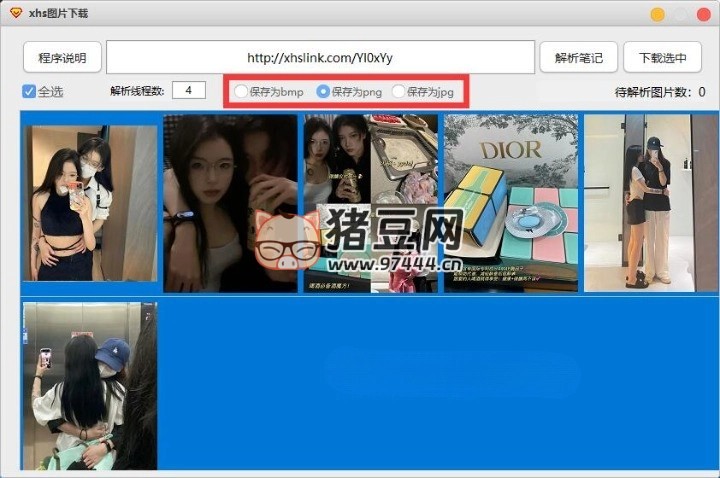Viewport: 720px width, 478px height.
Task: Toggle the 全选 select-all checkbox
Action: [x=29, y=92]
